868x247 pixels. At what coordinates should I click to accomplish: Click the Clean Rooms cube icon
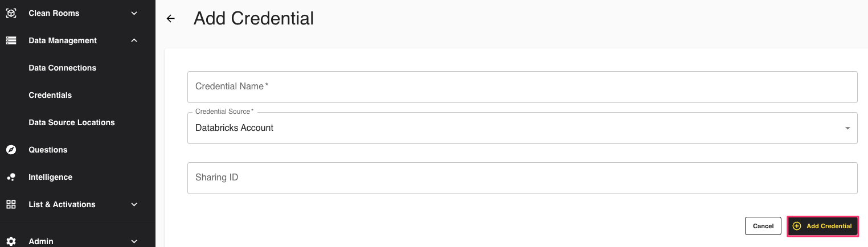[11, 13]
